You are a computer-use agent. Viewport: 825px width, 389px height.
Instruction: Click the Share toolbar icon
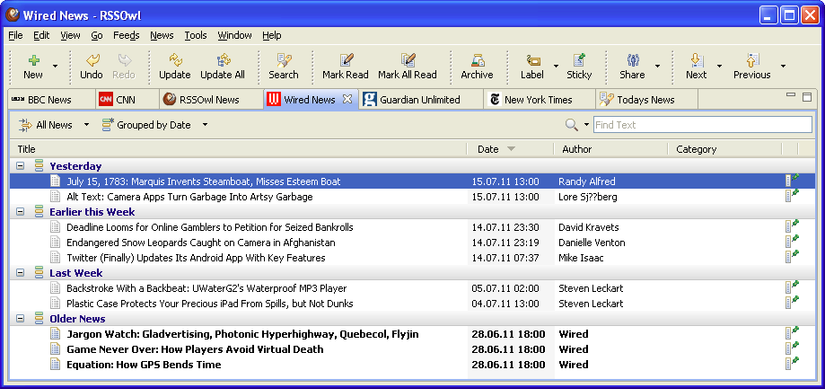[632, 60]
